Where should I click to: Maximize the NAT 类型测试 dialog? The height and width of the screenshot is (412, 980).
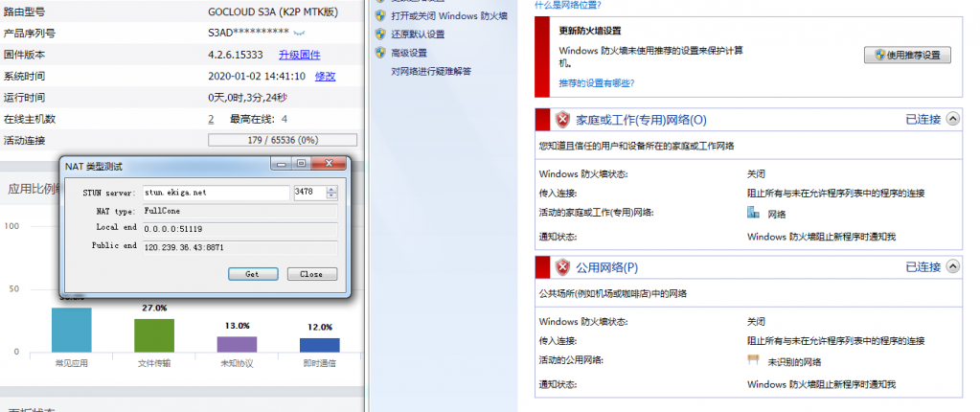click(301, 164)
